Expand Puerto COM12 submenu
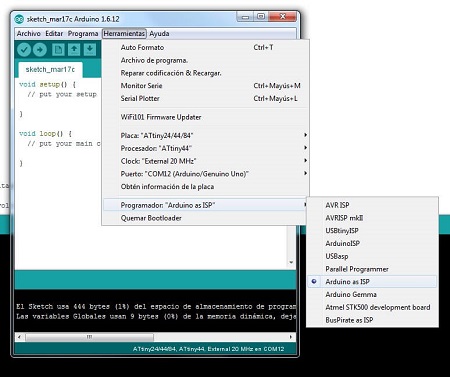This screenshot has width=450, height=377. pos(205,174)
